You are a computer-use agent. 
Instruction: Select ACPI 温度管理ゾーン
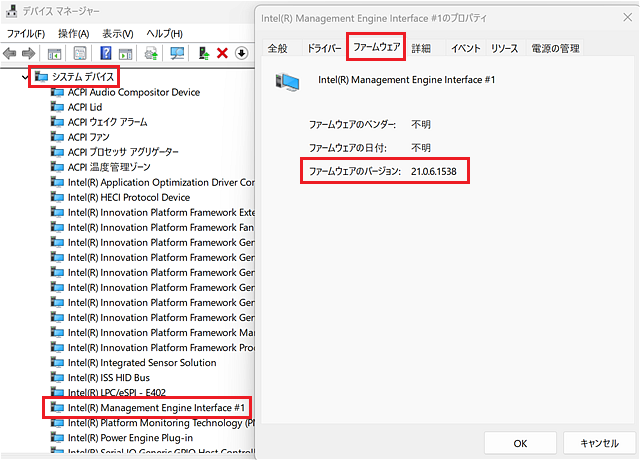pos(109,167)
